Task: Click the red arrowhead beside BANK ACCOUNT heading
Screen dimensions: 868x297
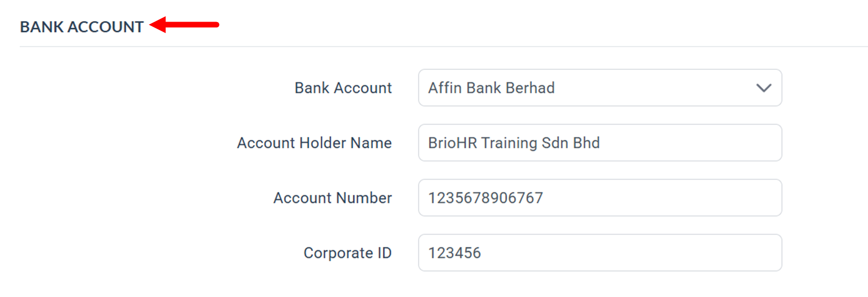Action: [x=158, y=24]
